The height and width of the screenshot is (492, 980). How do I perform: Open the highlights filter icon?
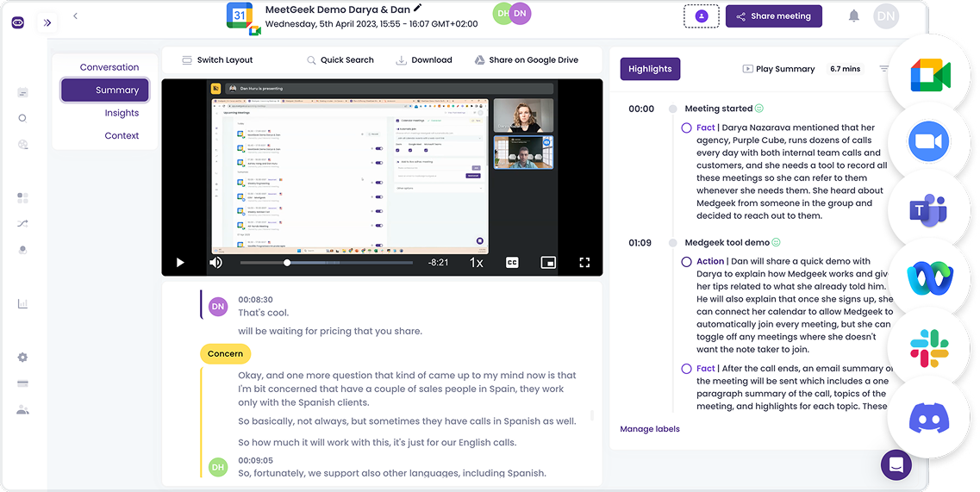coord(884,69)
